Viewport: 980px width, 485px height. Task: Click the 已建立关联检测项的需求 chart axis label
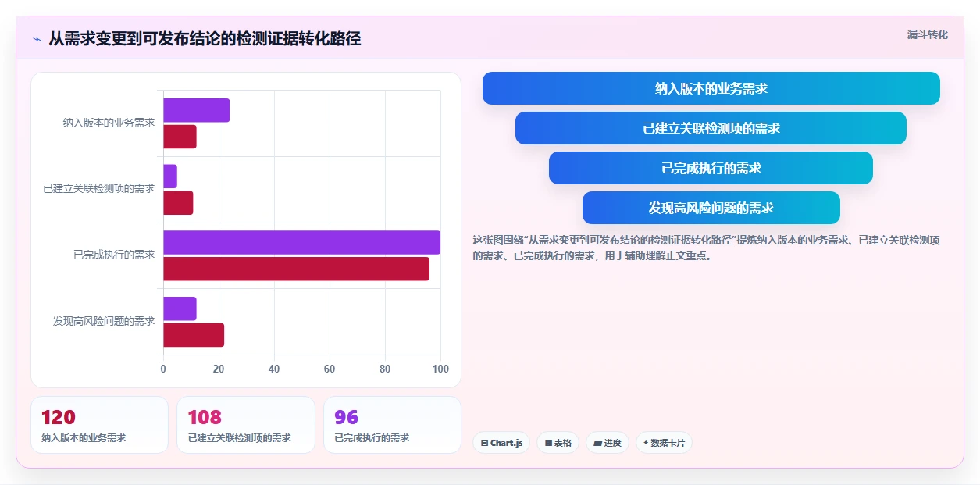tap(99, 188)
